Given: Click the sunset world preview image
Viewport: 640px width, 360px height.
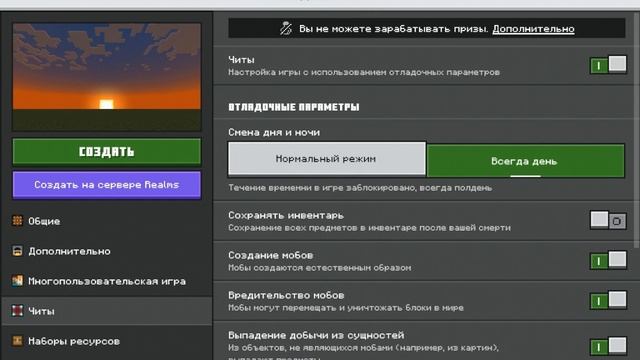Looking at the screenshot, I should 107,77.
